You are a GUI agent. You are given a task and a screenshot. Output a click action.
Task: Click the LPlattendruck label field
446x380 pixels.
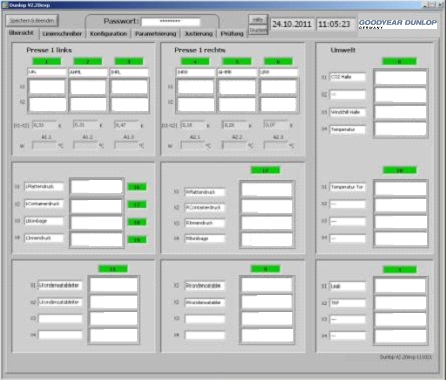[x=44, y=187]
